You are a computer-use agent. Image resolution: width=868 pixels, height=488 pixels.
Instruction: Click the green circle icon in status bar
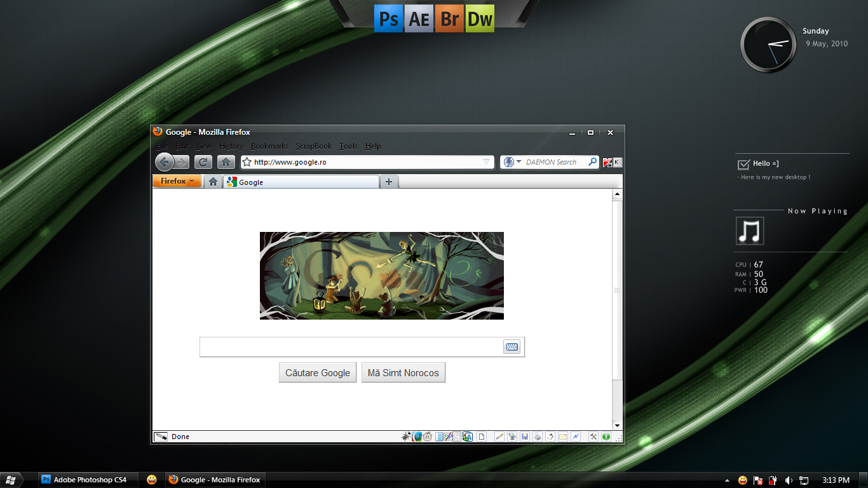606,437
